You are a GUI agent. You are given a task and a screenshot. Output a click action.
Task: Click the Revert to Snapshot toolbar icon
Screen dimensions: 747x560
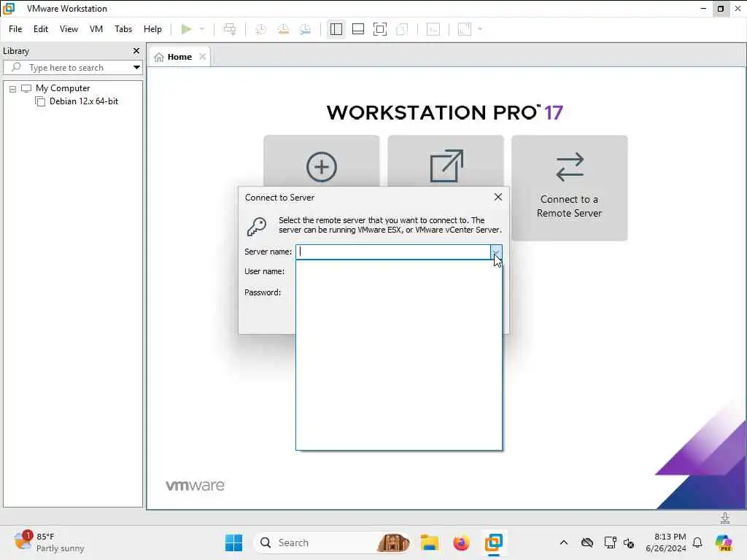(283, 29)
